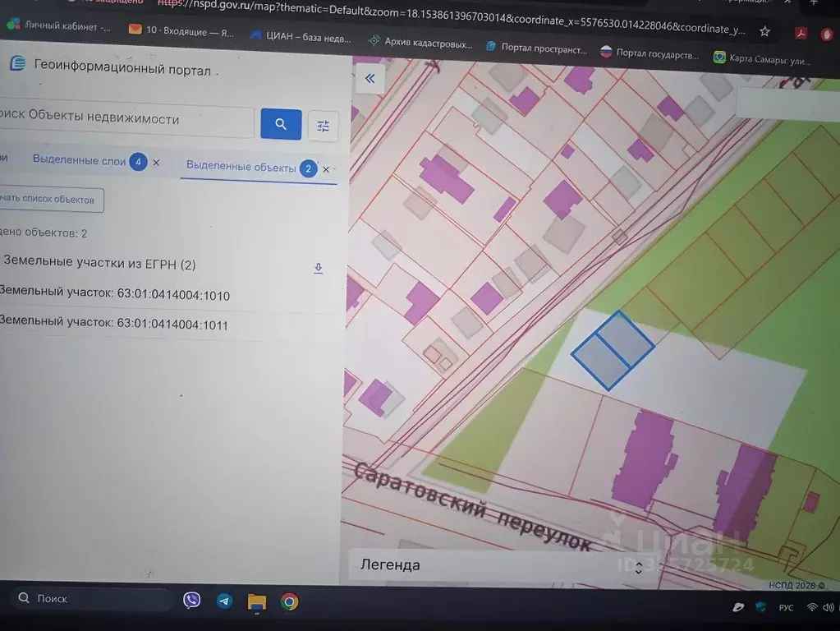Click the Объекты недвижимости search field

tap(123, 120)
